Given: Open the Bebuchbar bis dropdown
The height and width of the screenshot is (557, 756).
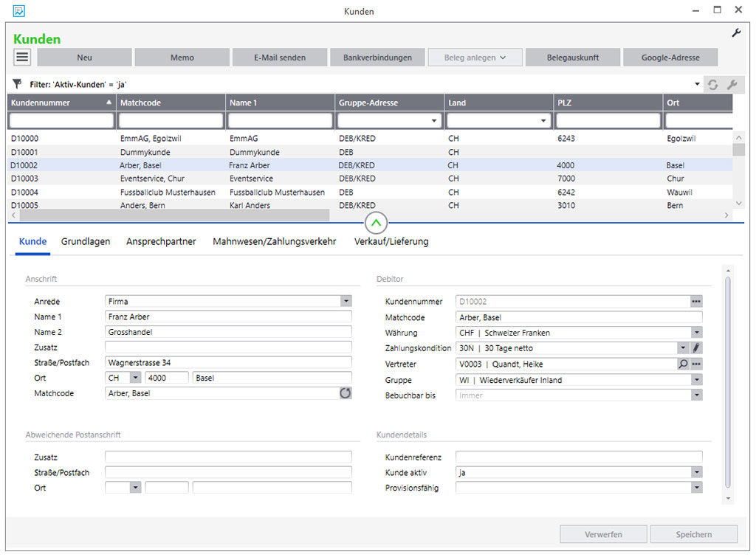Looking at the screenshot, I should 697,395.
